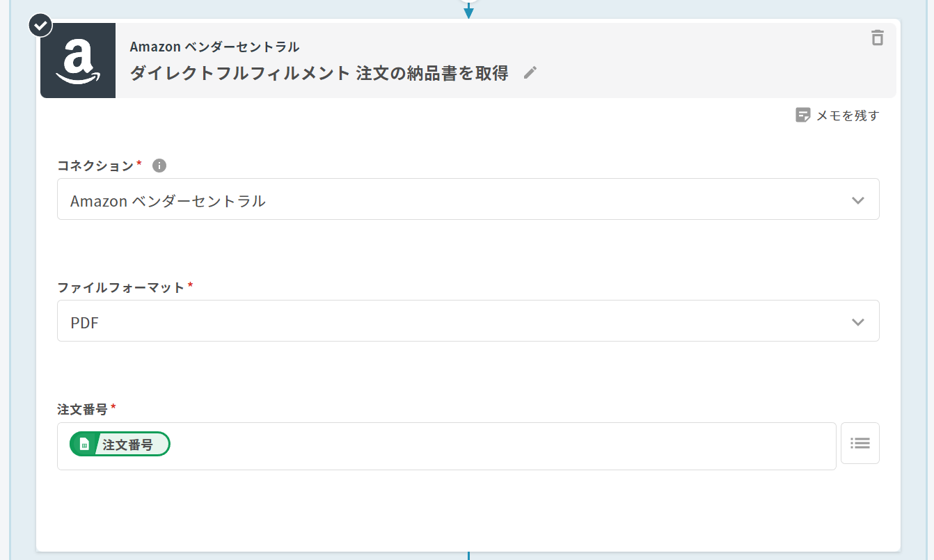This screenshot has height=560, width=934.
Task: Select the 注文番号 variable pill
Action: pos(127,445)
